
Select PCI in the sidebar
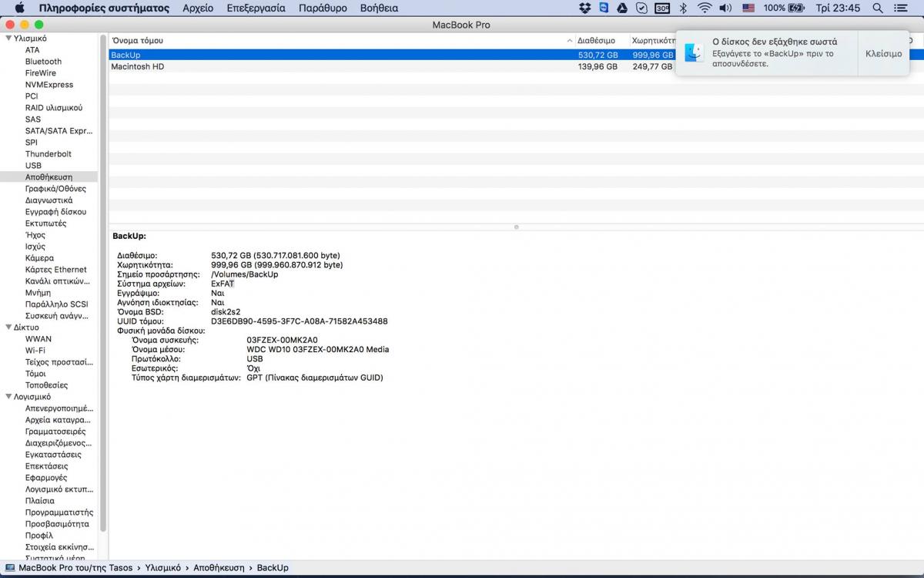click(x=32, y=96)
